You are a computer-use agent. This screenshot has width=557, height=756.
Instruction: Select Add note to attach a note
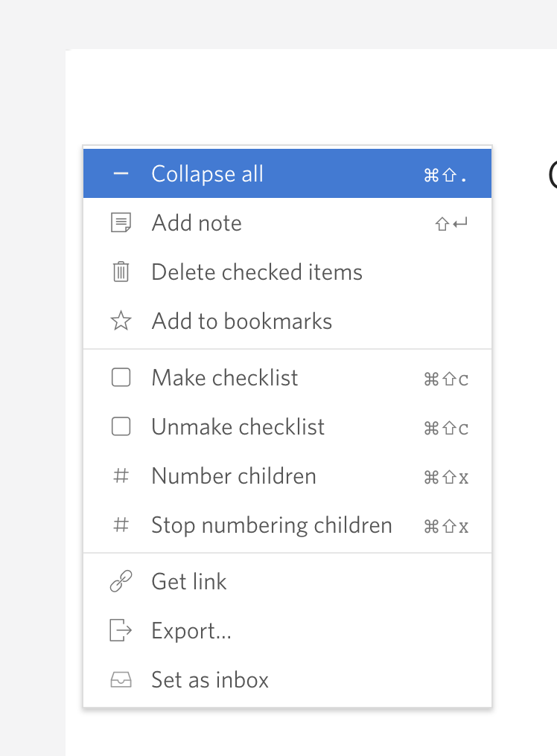tap(197, 222)
